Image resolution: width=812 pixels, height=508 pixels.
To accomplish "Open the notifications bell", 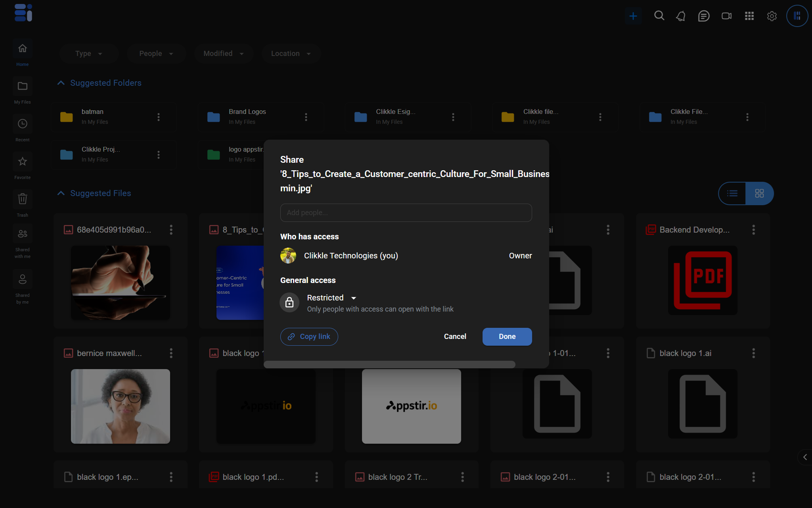I will point(681,16).
